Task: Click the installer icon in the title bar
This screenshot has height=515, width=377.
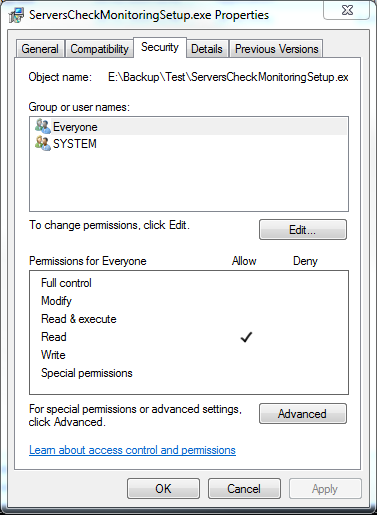Action: click(16, 15)
